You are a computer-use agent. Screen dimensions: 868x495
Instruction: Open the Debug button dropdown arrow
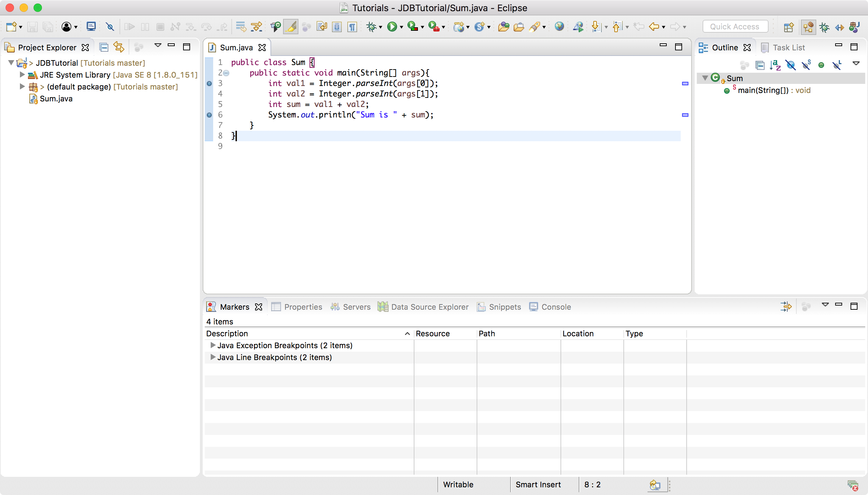(x=380, y=27)
